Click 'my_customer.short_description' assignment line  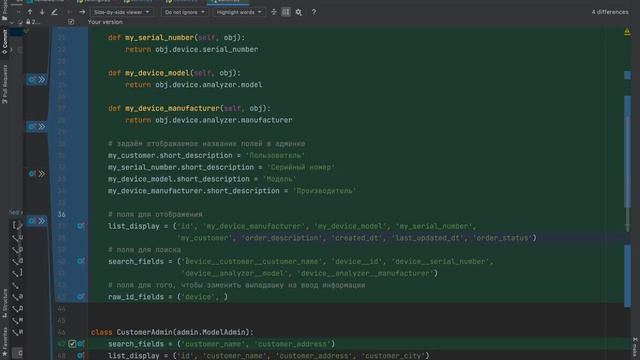coord(206,156)
